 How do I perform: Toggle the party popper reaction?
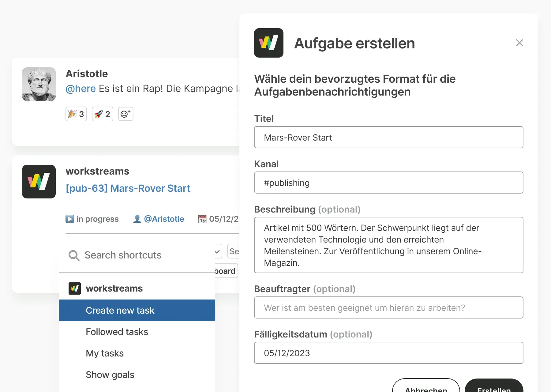(x=76, y=114)
